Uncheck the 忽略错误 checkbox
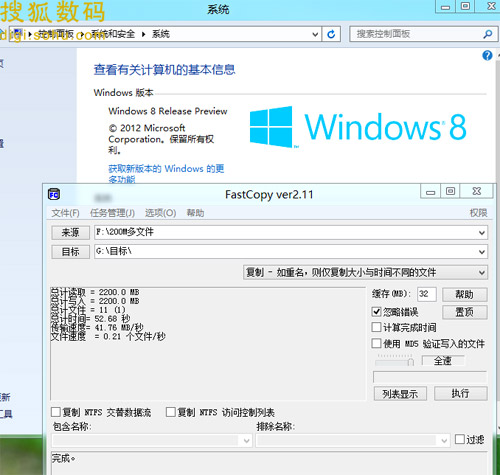This screenshot has width=500, height=475. [x=376, y=312]
